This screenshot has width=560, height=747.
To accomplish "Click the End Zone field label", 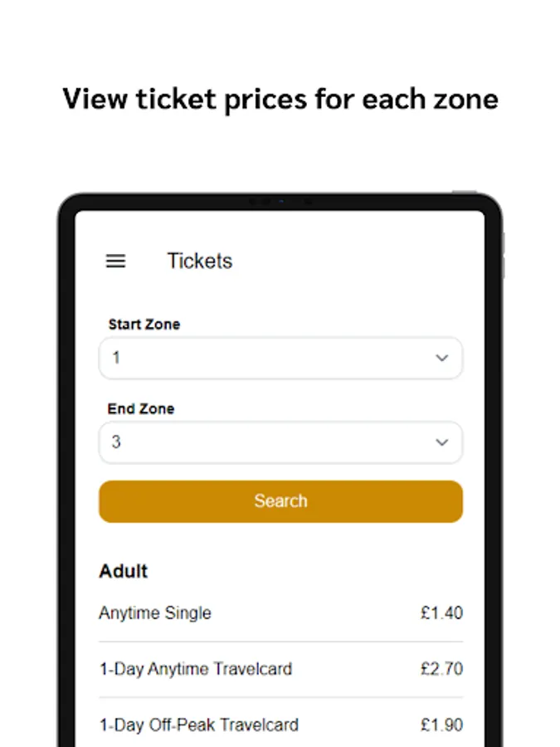I will click(141, 409).
